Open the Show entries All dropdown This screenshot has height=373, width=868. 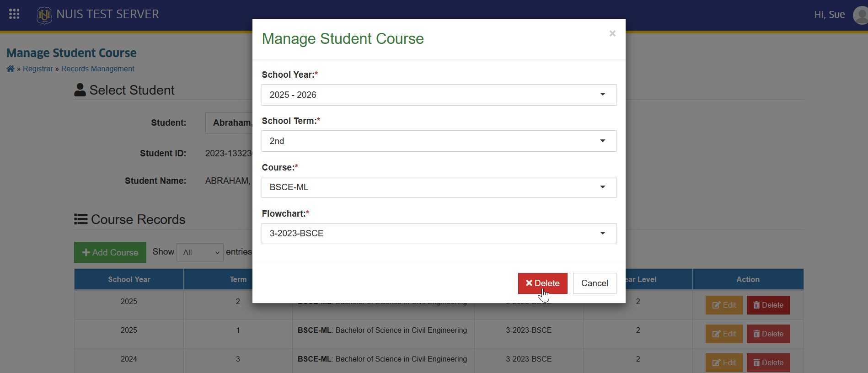pos(200,252)
